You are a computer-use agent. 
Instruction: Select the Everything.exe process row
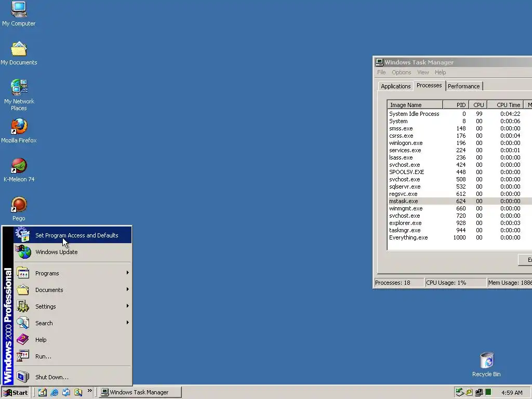460,237
